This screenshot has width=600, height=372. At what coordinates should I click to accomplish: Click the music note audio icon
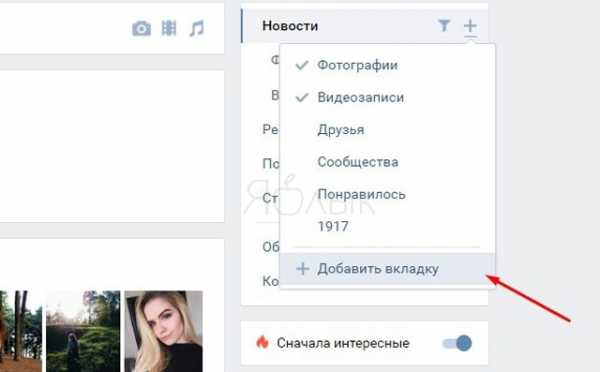point(197,28)
